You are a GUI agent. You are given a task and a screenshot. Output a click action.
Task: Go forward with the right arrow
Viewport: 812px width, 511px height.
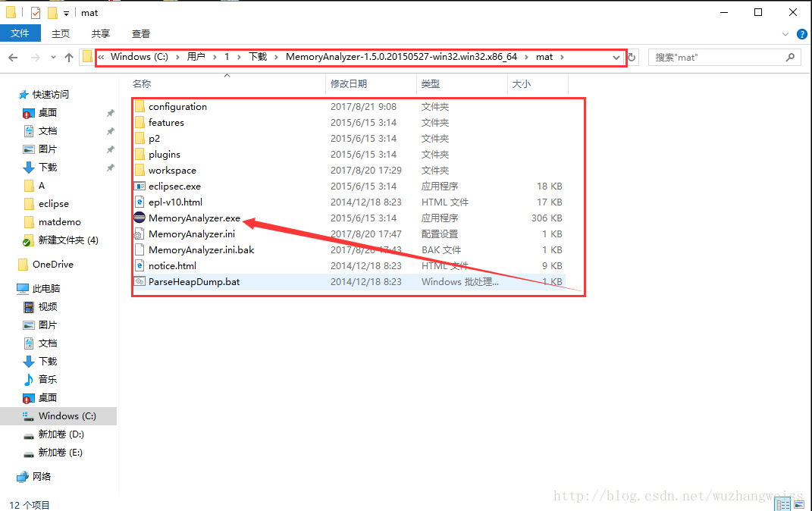tap(35, 58)
